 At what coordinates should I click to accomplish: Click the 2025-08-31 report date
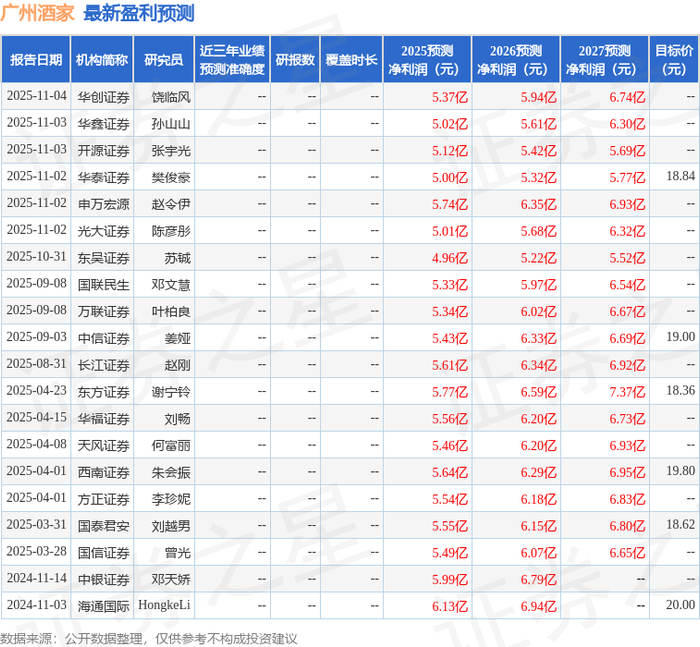point(37,363)
